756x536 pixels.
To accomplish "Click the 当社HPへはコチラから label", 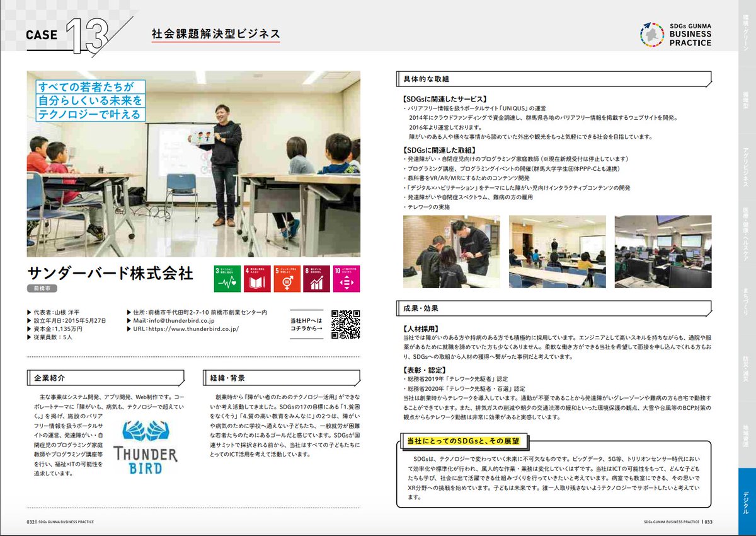I will coord(307,324).
